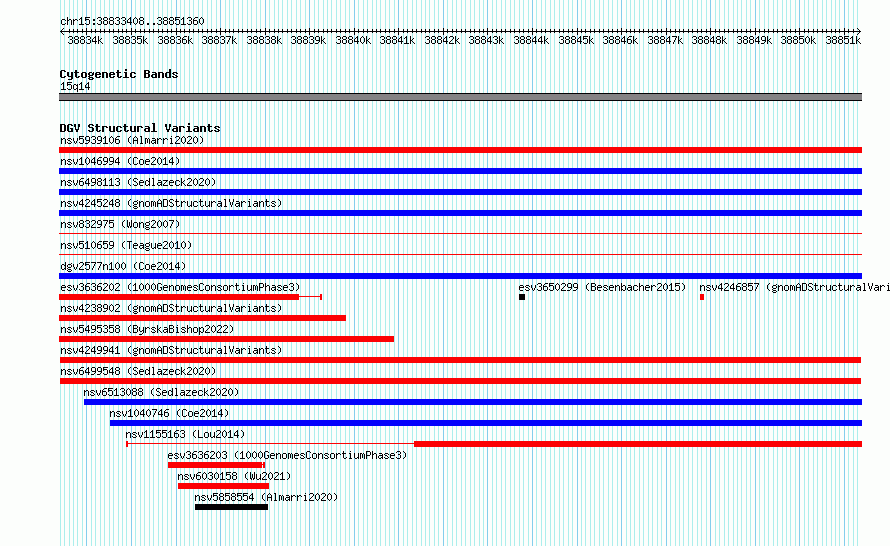Click the small red nsv4246857 marker

(702, 297)
